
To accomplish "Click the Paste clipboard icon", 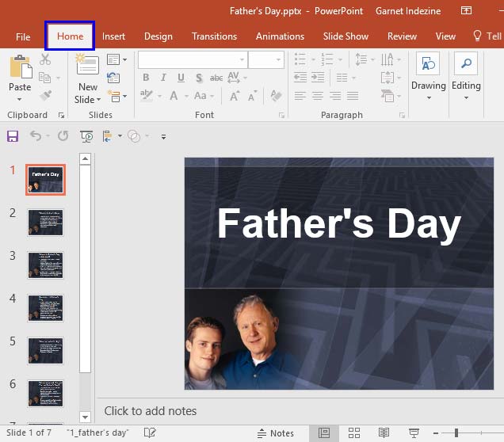I will pos(21,67).
